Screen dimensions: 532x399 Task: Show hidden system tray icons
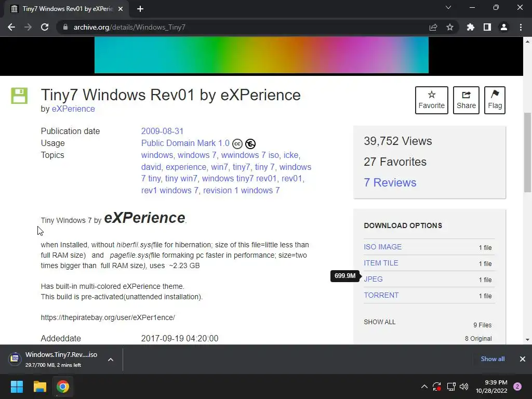pos(424,387)
